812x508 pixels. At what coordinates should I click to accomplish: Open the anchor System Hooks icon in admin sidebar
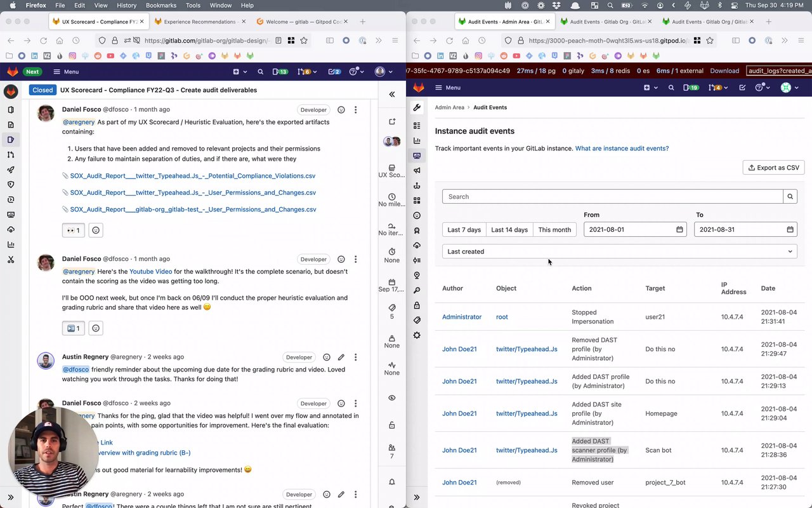click(417, 185)
